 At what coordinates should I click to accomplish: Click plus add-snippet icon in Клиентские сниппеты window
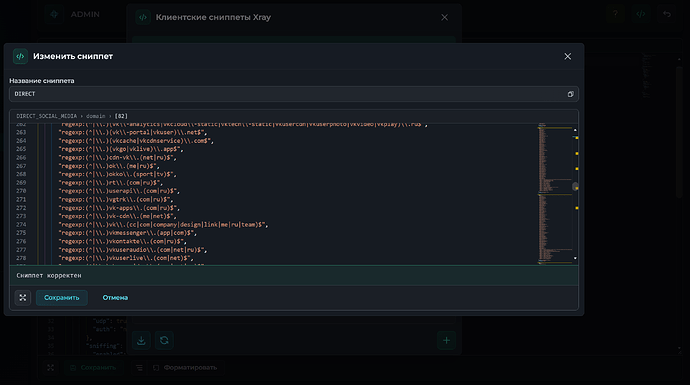446,340
